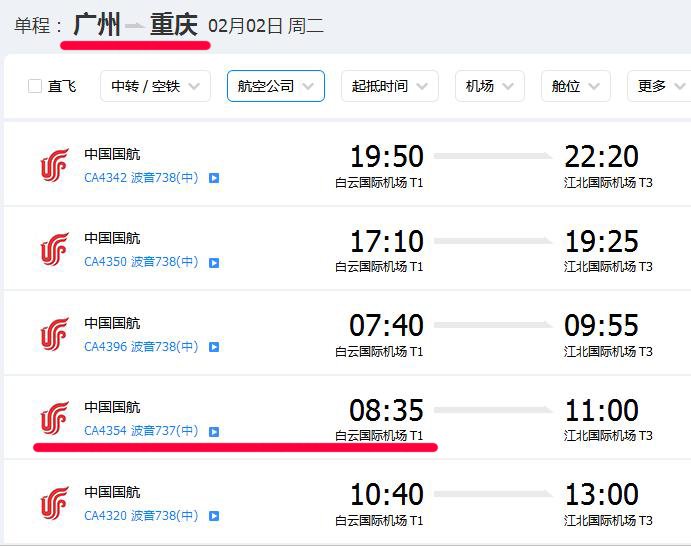Screen dimensions: 691x546
Task: Open blue details icon beside CA4342
Action: (x=214, y=178)
